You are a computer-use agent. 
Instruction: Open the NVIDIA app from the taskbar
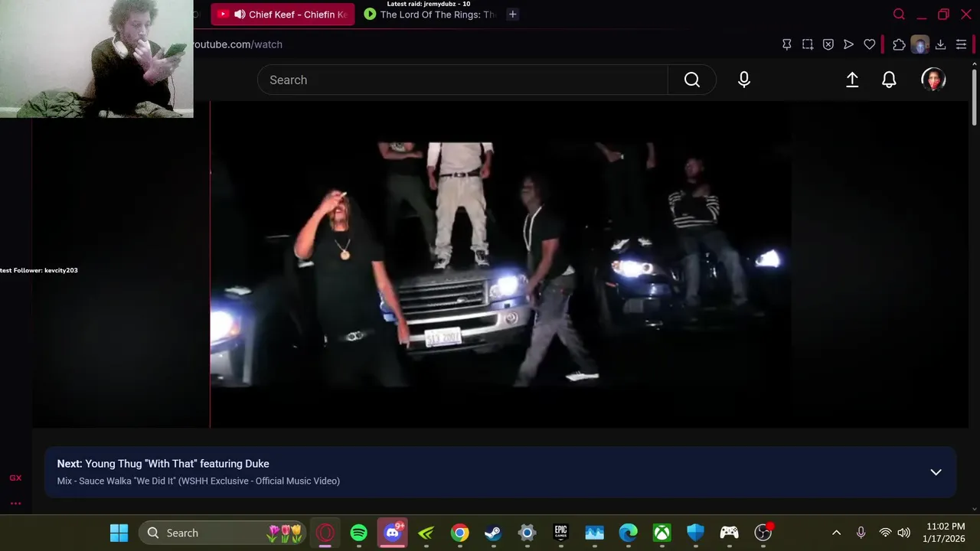pyautogui.click(x=426, y=533)
